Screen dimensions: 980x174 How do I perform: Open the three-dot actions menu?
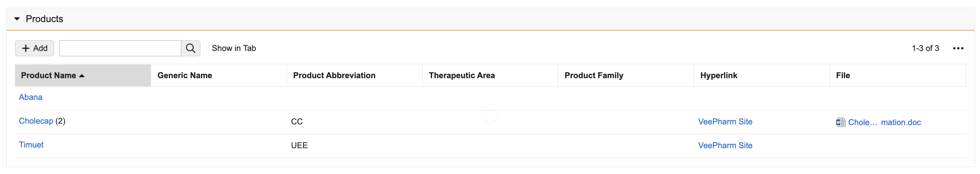(958, 48)
